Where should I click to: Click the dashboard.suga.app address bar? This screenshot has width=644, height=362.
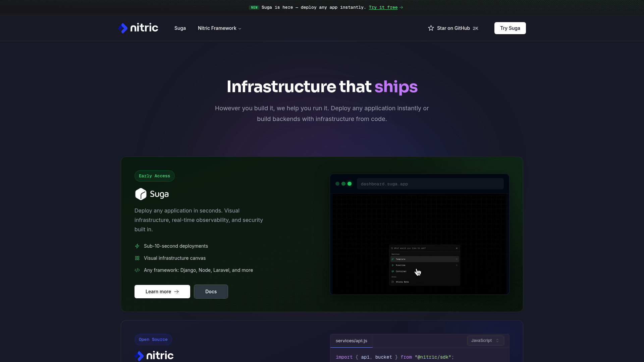[x=430, y=184]
